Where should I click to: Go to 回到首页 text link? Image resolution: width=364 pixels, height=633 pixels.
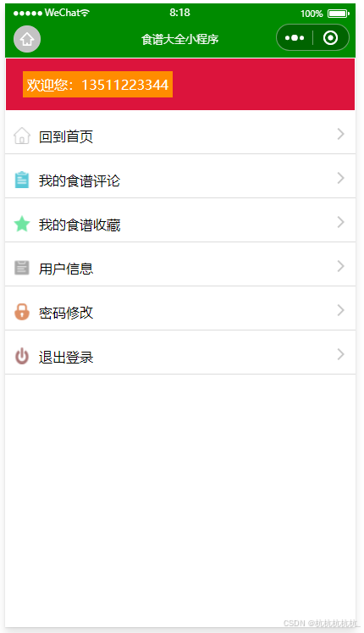[66, 136]
